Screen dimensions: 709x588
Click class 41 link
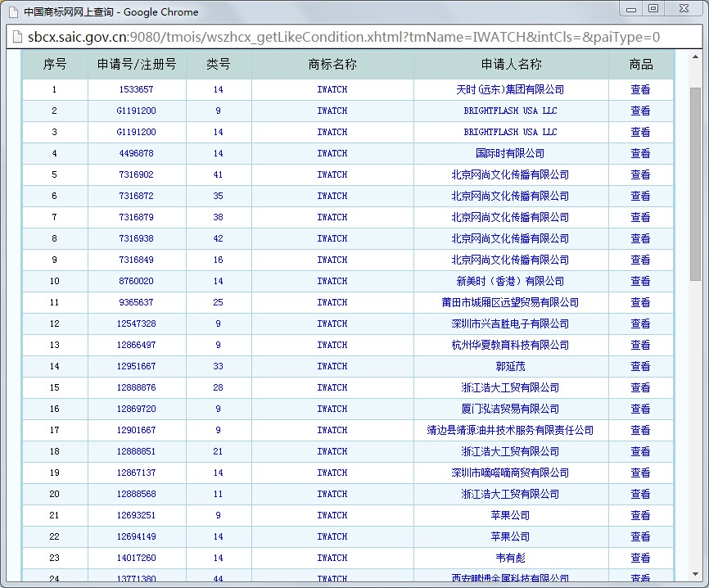(218, 174)
